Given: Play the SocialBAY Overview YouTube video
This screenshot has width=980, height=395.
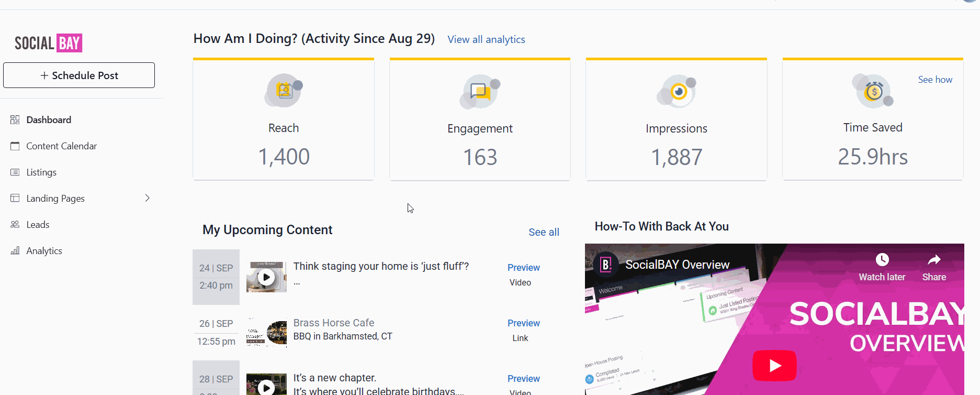Looking at the screenshot, I should pos(774,365).
